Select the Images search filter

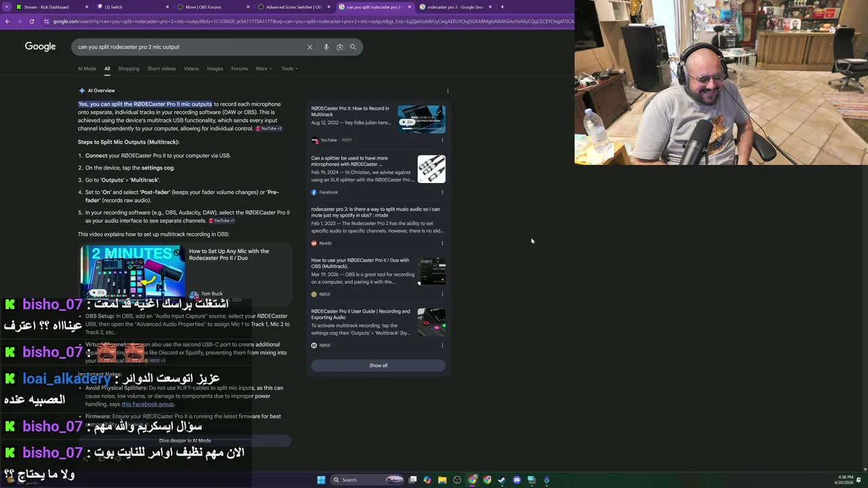[215, 68]
